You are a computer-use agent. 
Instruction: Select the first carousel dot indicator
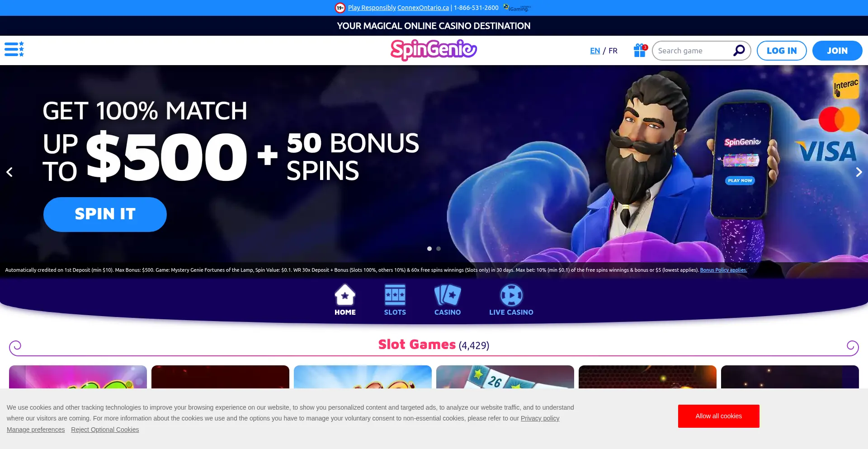point(429,249)
